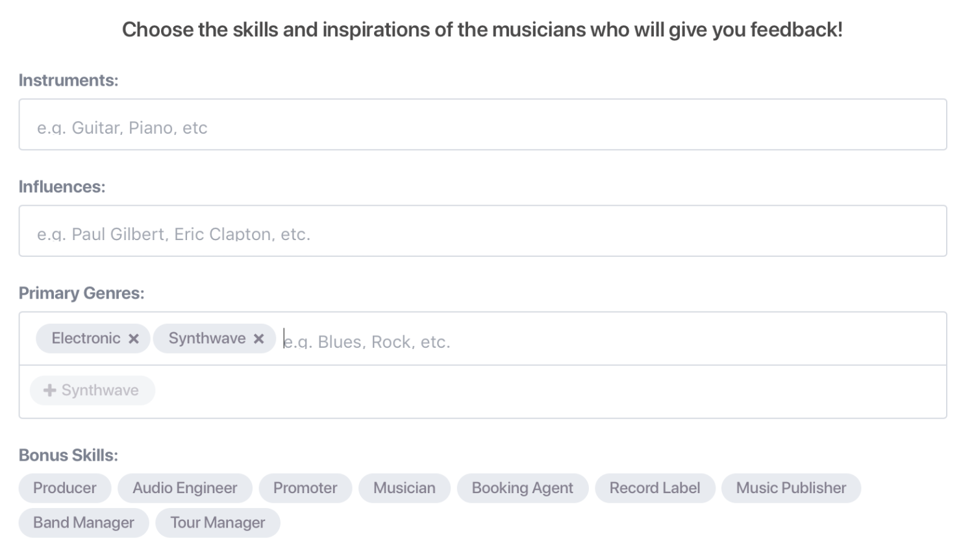The width and height of the screenshot is (961, 560).
Task: Select the Tour Manager skill chip
Action: 218,523
